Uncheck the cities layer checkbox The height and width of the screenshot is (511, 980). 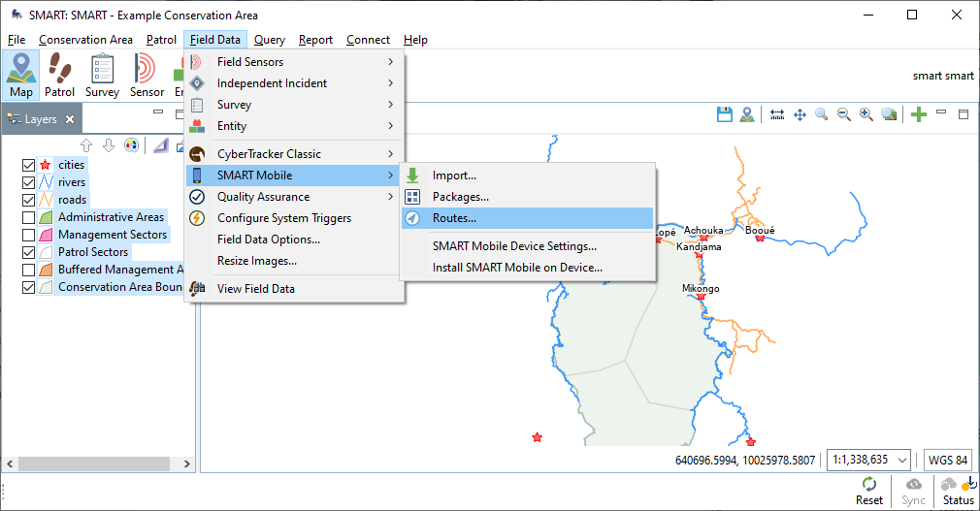tap(28, 165)
